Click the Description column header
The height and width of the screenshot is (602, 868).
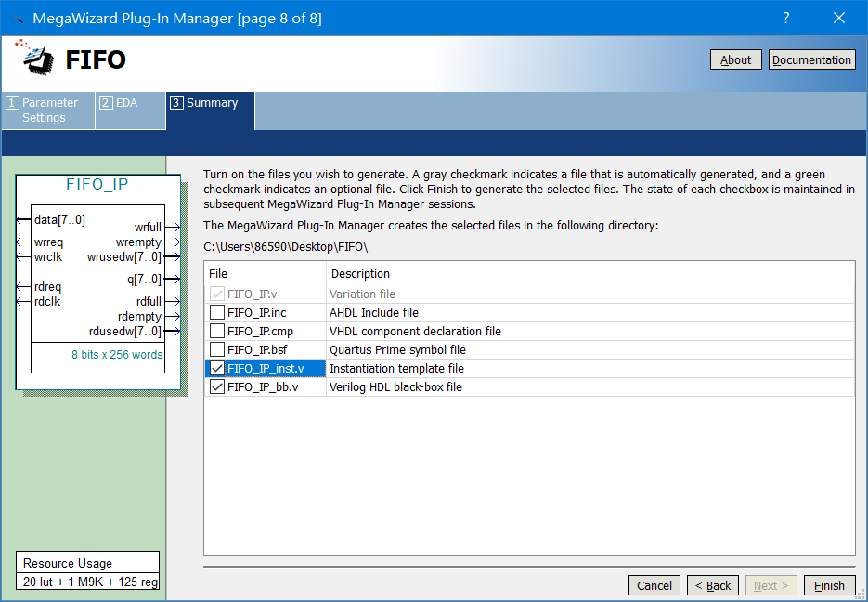click(x=360, y=273)
